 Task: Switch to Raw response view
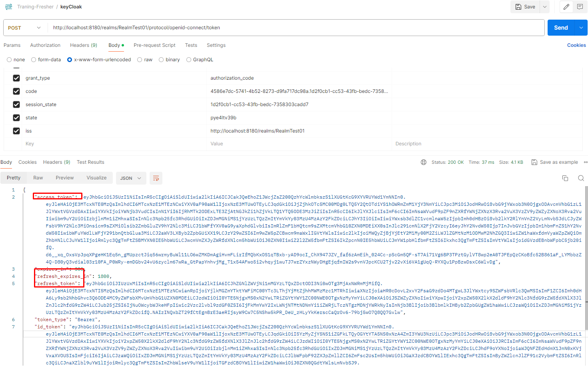(38, 178)
